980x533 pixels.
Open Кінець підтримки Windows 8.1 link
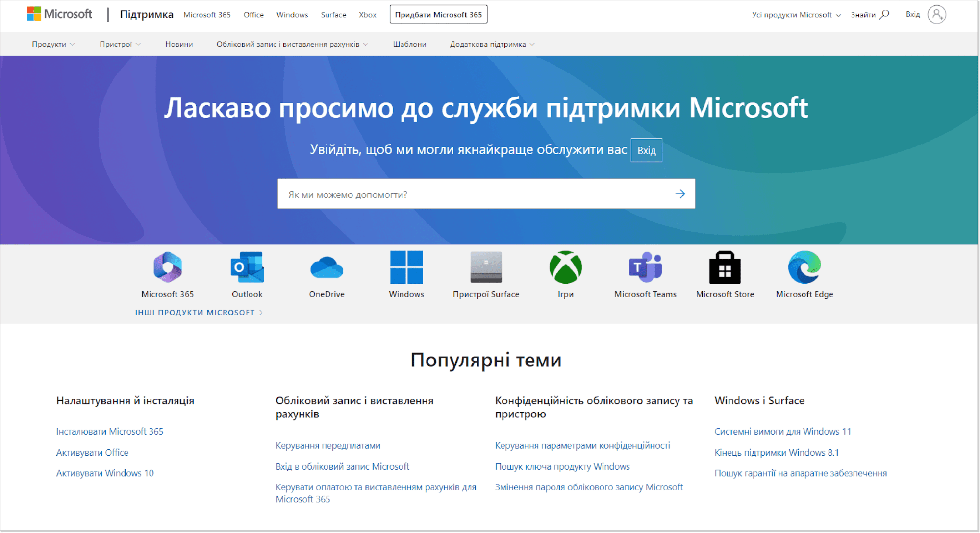tap(777, 453)
